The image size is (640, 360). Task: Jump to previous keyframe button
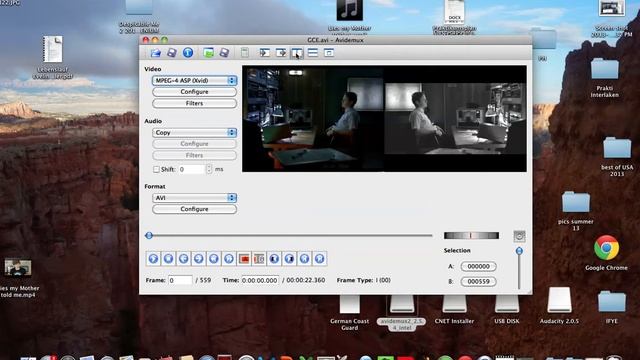pyautogui.click(x=214, y=258)
